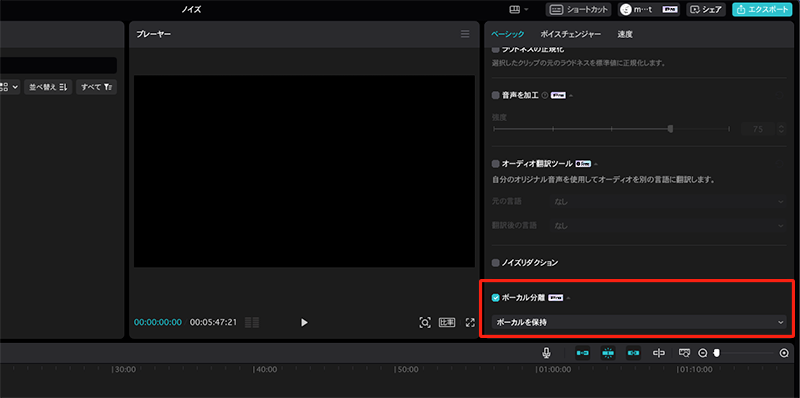Viewport: 800px width, 398px height.
Task: Enable the ノイズリダクション checkbox
Action: [495, 263]
